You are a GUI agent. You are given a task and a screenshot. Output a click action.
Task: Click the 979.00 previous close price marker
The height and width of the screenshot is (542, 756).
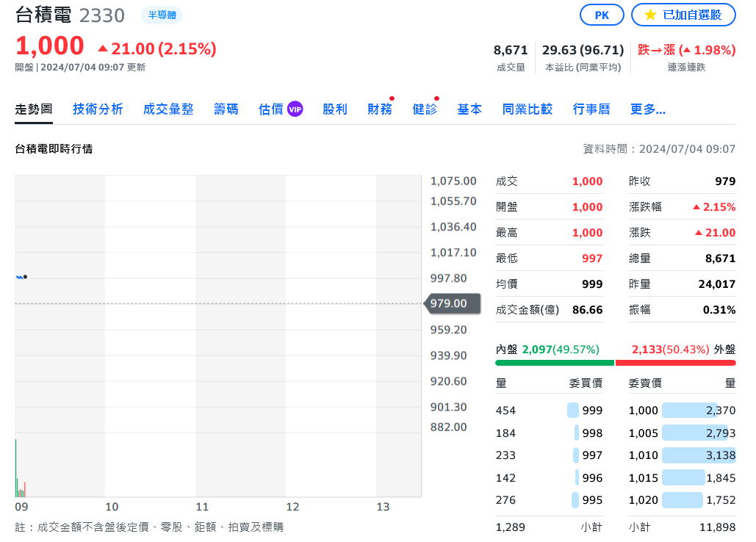[452, 303]
